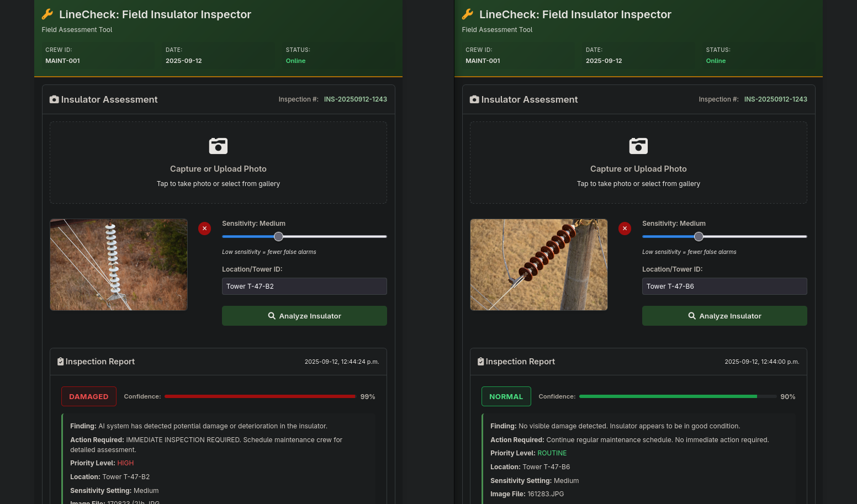The height and width of the screenshot is (504, 857).
Task: Click image file name 161283.JPG
Action: (x=546, y=494)
